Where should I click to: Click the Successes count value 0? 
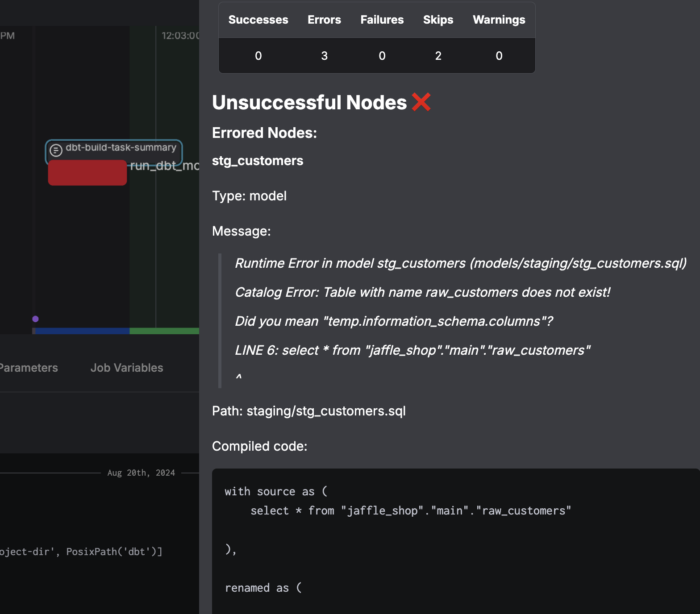(x=258, y=56)
